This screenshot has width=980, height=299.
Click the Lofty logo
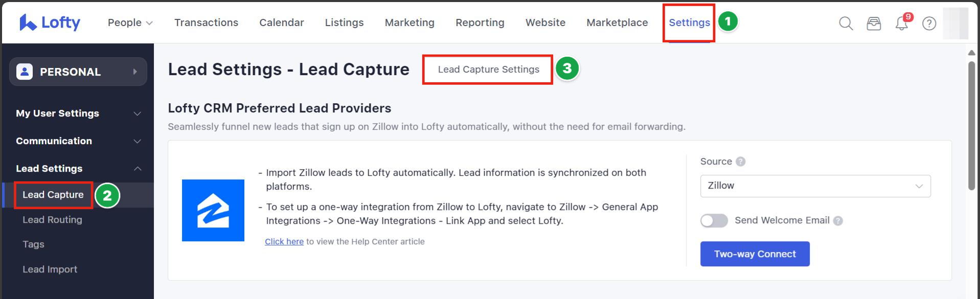tap(50, 22)
